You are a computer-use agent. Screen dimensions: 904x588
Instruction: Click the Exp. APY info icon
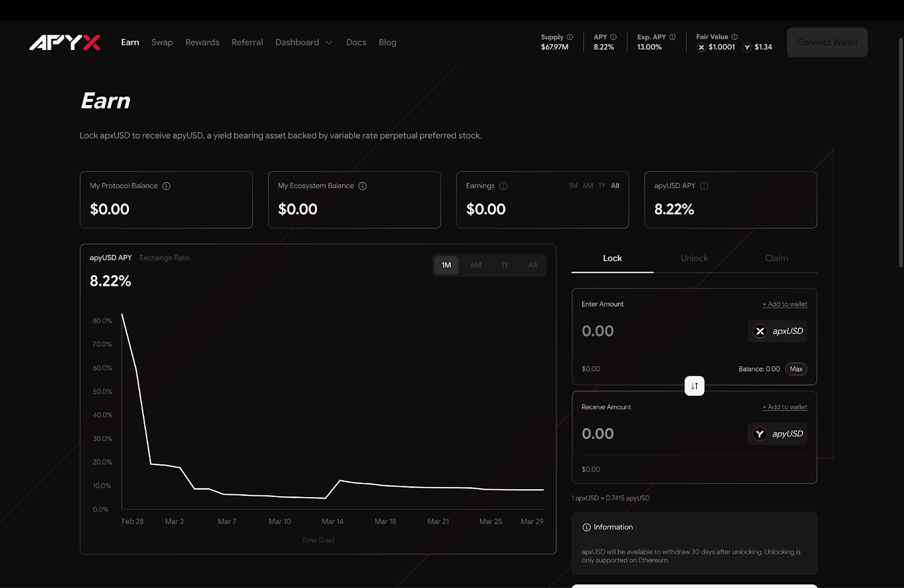[x=672, y=37]
